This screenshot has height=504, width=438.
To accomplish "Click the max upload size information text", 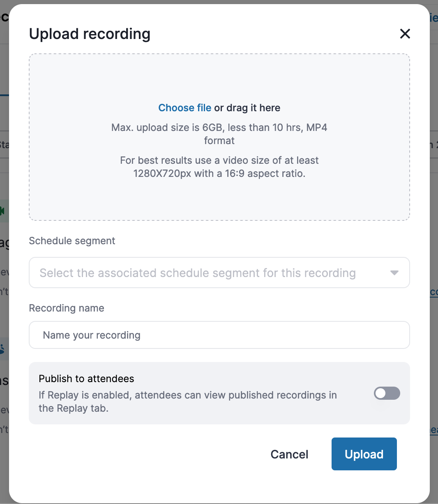I will point(219,134).
